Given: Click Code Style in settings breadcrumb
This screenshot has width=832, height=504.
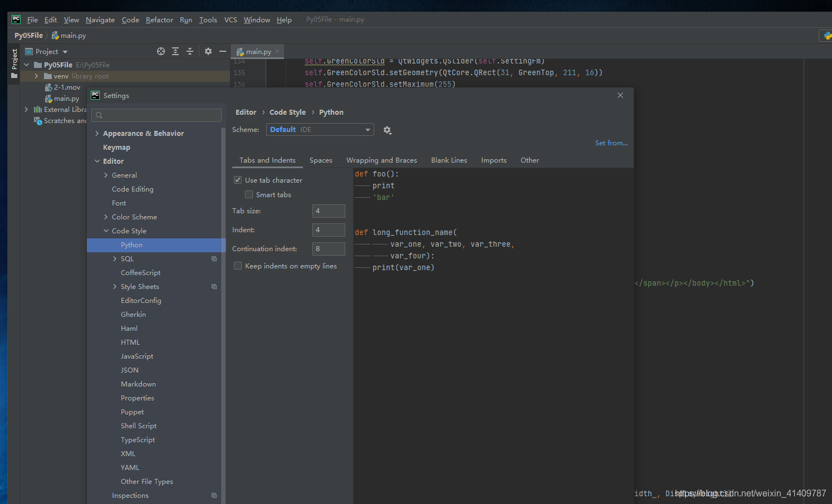Looking at the screenshot, I should tap(287, 112).
